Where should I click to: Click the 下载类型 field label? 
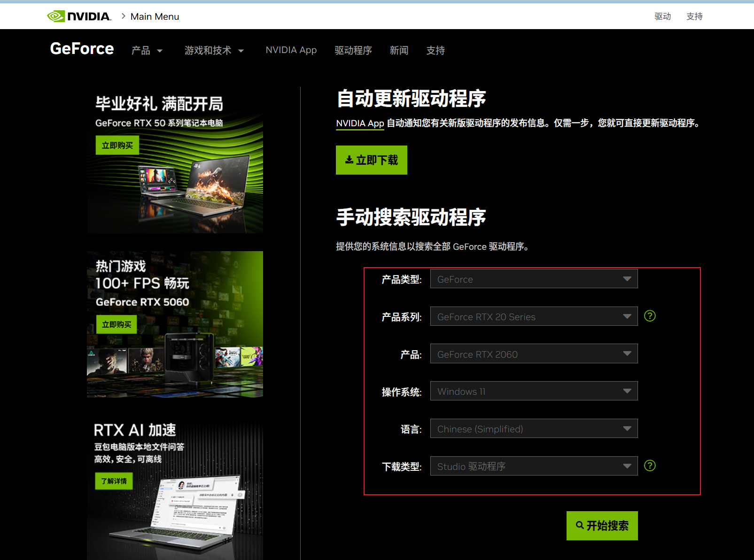(x=402, y=467)
